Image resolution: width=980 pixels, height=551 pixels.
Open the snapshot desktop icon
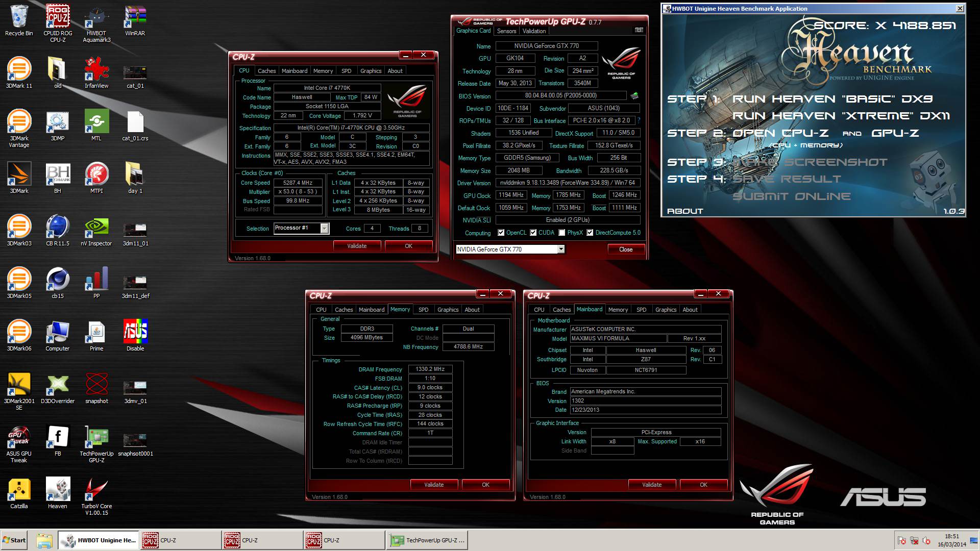tap(96, 388)
